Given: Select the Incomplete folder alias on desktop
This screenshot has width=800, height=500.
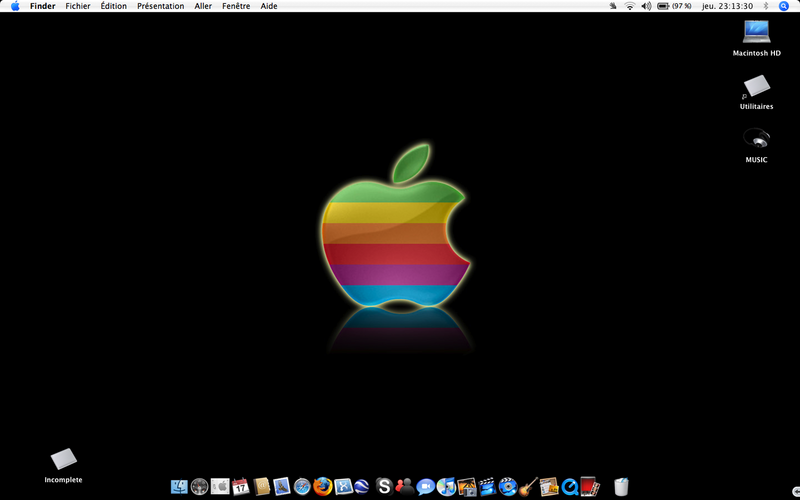Looking at the screenshot, I should pos(63,465).
